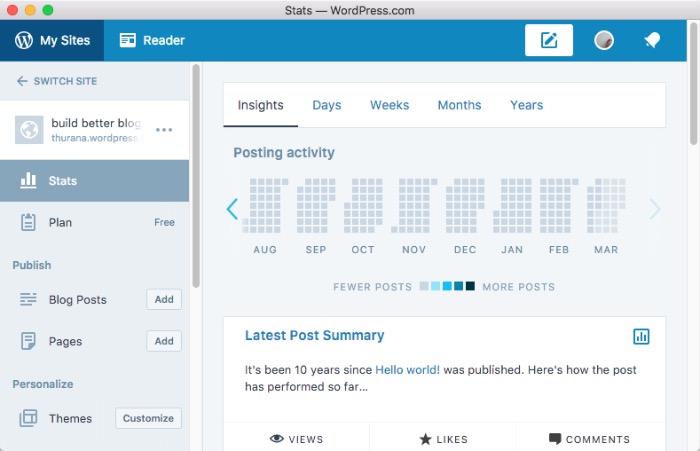This screenshot has width=700, height=451.
Task: Click the MAR posting activity grid
Action: [606, 205]
